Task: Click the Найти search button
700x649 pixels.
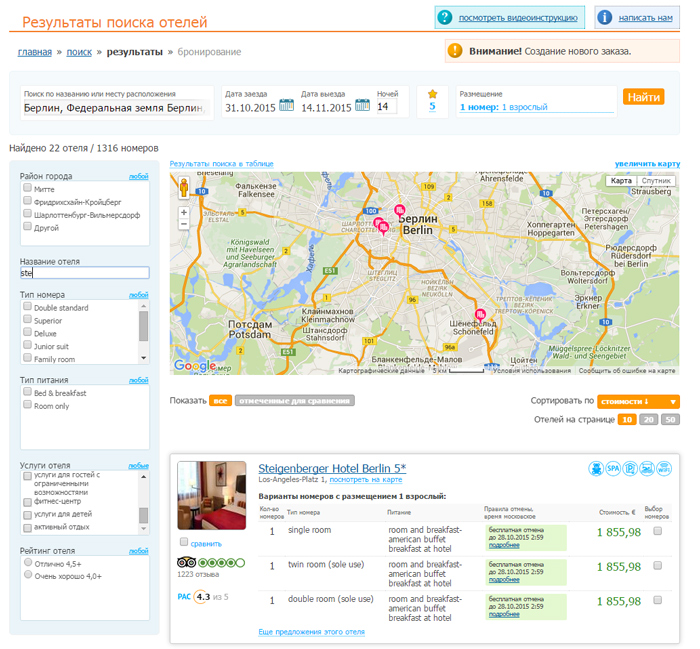Action: 644,97
